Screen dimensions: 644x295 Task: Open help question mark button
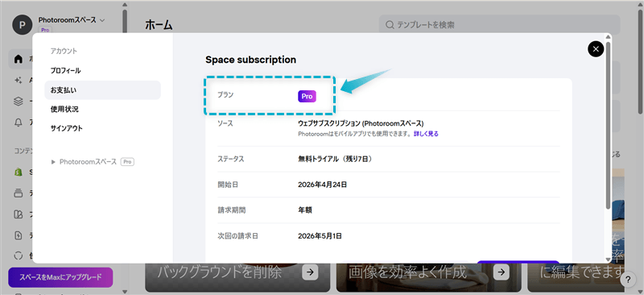pos(628,280)
